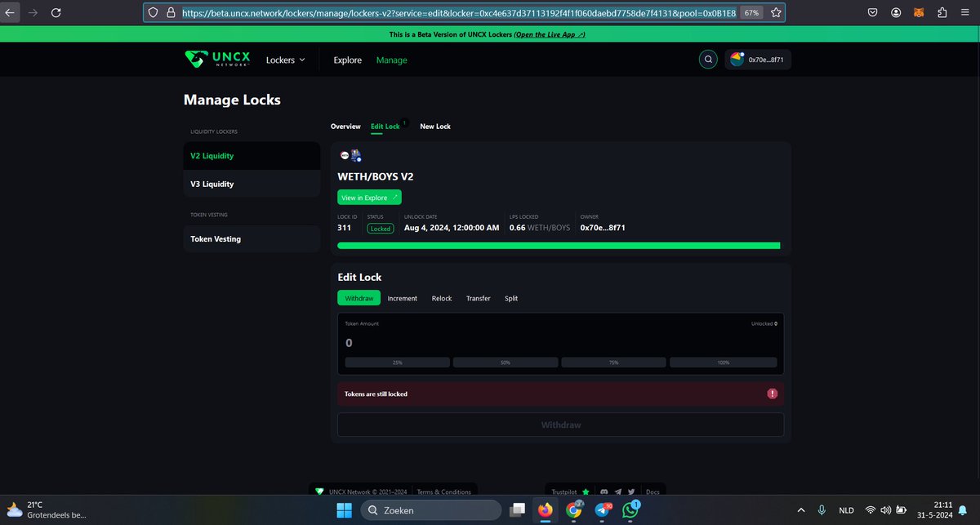Select the Split edit option
The image size is (980, 525).
pyautogui.click(x=511, y=298)
